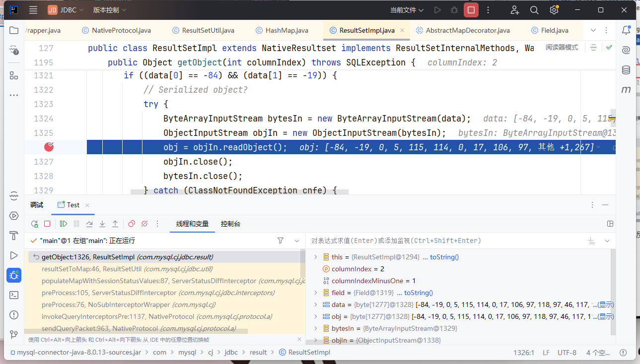Click Step Over in debug toolbar
640x364 pixels.
click(89, 224)
